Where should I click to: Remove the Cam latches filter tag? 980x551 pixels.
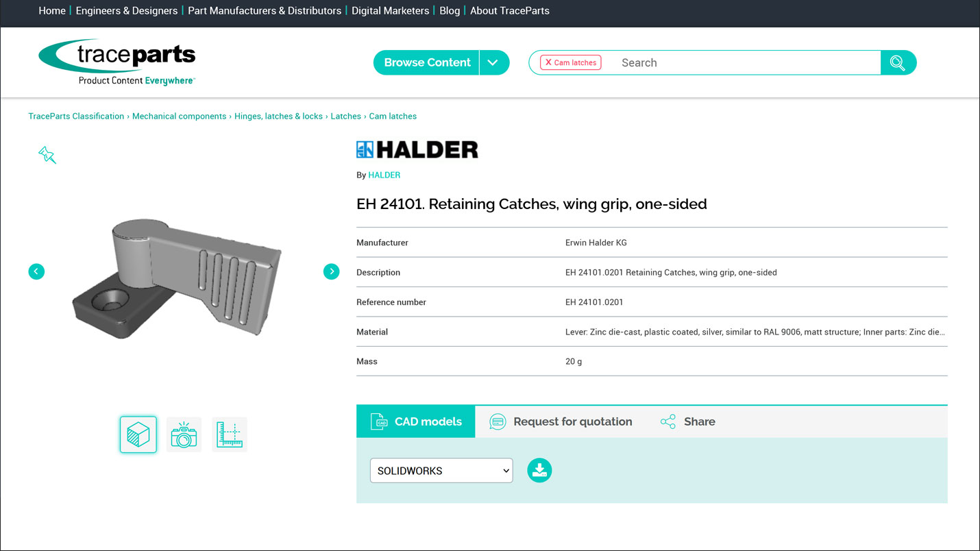pyautogui.click(x=548, y=62)
